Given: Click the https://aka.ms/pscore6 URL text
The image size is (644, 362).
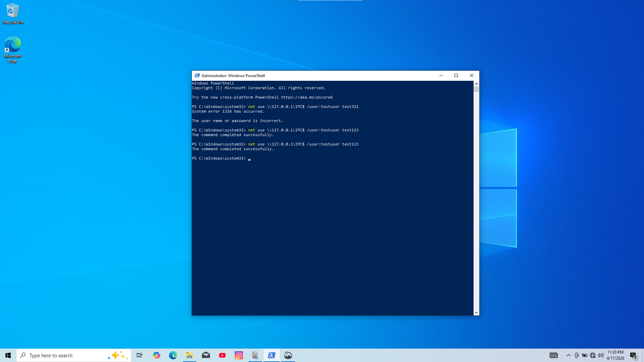Looking at the screenshot, I should [x=307, y=98].
